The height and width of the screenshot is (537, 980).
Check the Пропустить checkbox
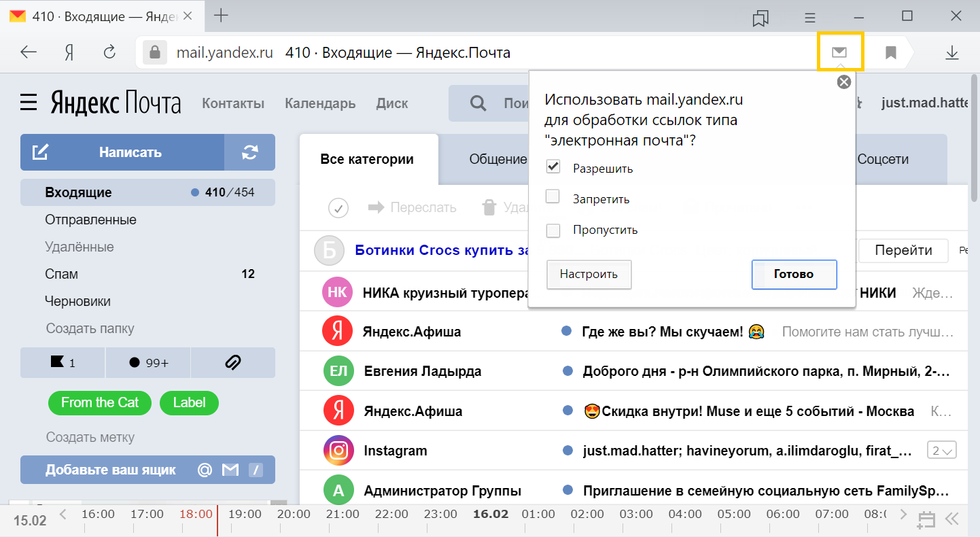pos(553,231)
